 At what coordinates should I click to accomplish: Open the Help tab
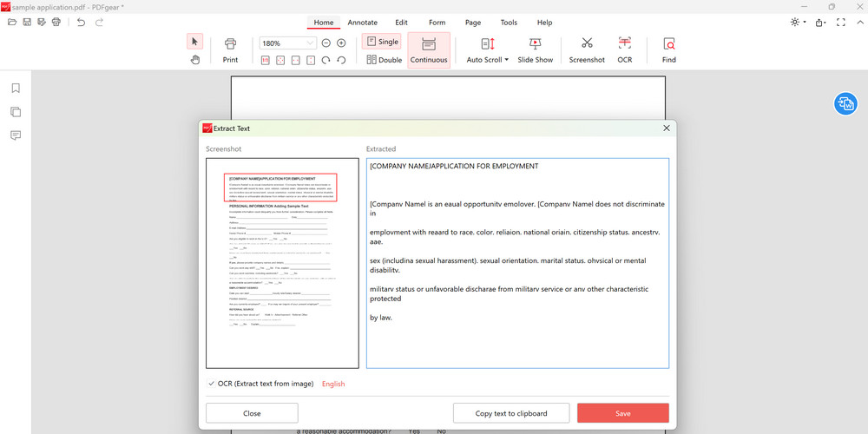click(x=545, y=23)
